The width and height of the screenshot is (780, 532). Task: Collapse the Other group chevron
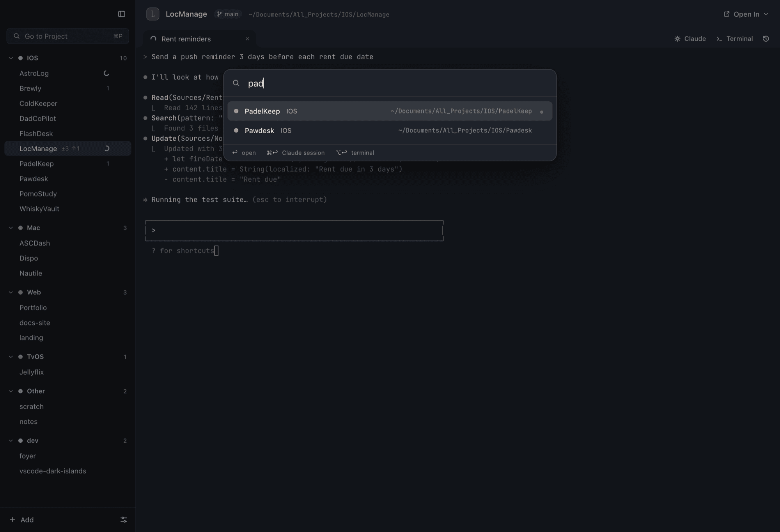pos(11,391)
